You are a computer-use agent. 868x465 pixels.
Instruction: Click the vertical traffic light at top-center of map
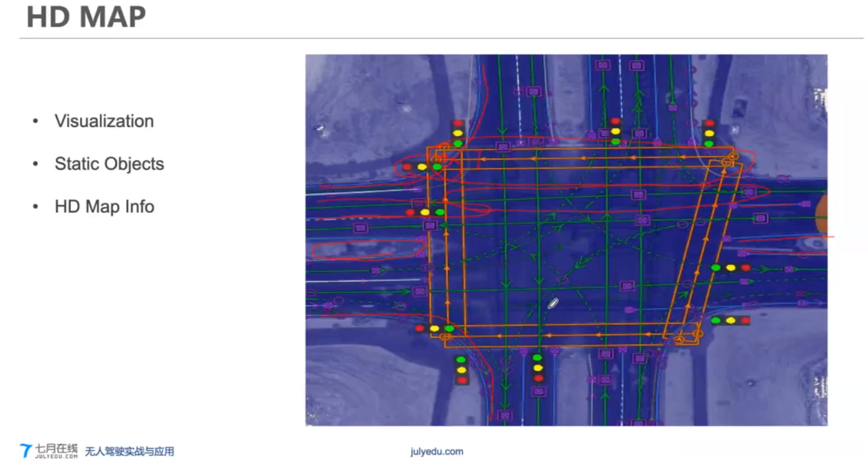[x=616, y=132]
